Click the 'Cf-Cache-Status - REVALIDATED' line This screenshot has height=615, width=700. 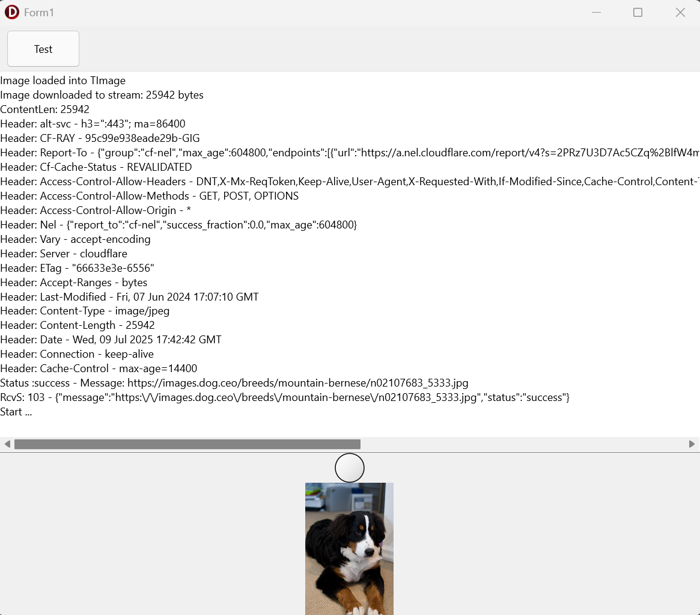click(x=96, y=167)
